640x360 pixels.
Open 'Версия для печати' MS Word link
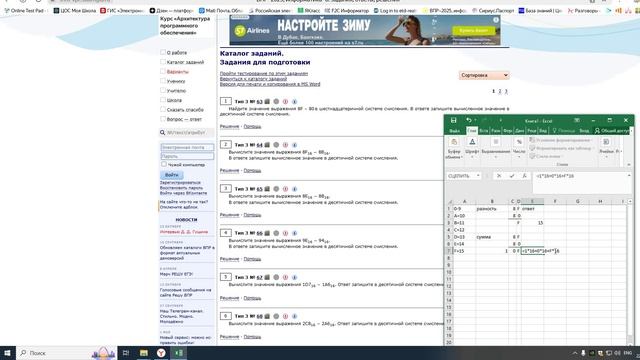[x=270, y=84]
